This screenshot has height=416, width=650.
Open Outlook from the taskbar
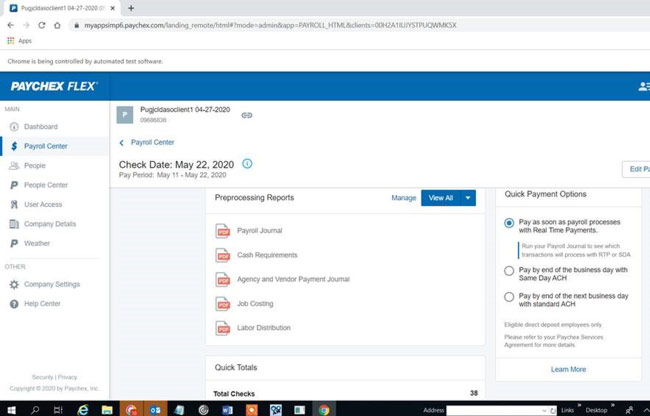click(x=155, y=410)
